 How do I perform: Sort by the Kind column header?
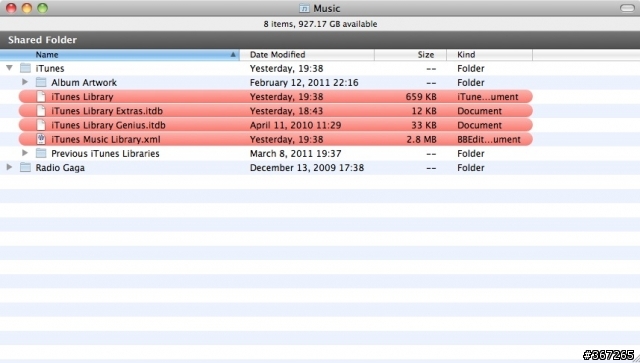coord(490,55)
